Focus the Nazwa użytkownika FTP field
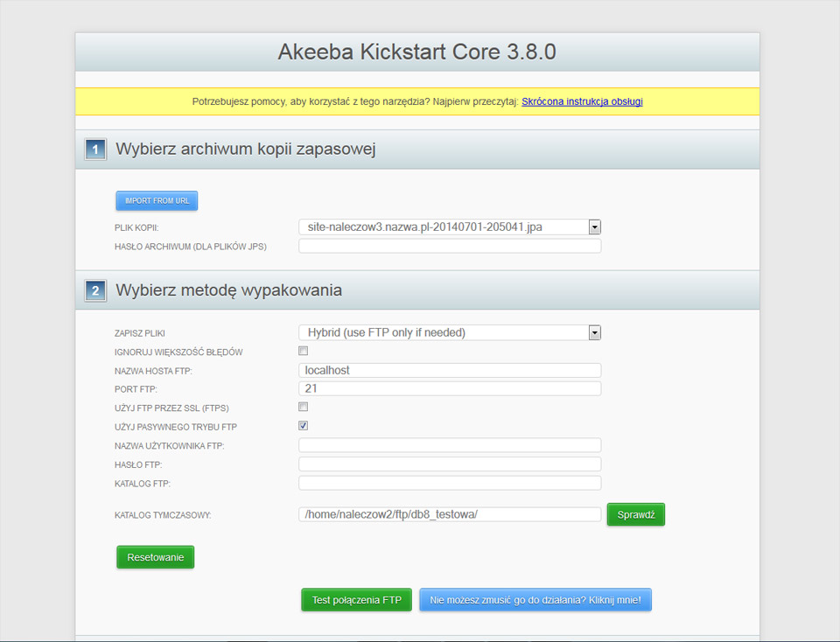840x642 pixels. tap(450, 445)
